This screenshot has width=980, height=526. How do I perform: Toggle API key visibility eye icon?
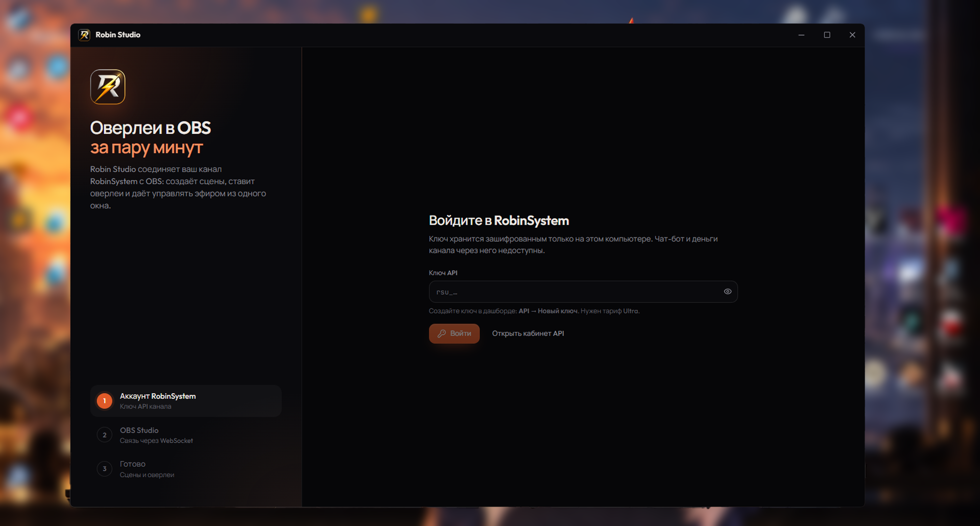pyautogui.click(x=728, y=292)
